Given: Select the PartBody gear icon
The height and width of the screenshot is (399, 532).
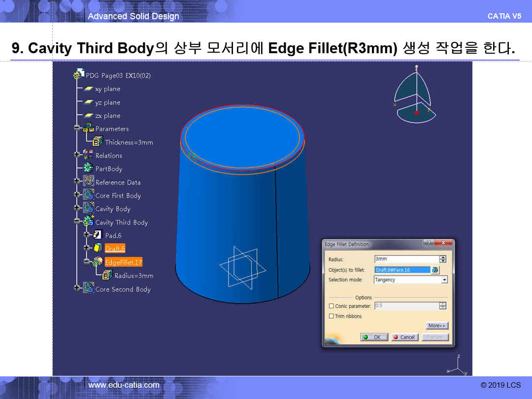Looking at the screenshot, I should pos(88,168).
